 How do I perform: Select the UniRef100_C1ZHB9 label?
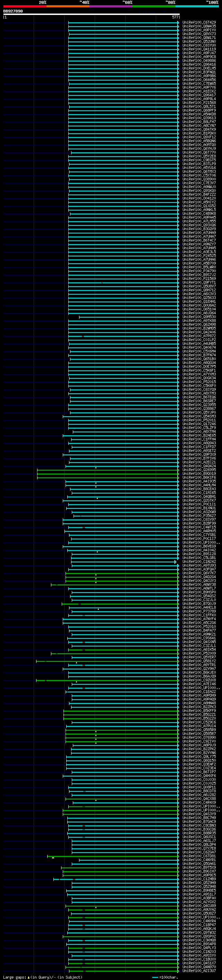[199, 879]
